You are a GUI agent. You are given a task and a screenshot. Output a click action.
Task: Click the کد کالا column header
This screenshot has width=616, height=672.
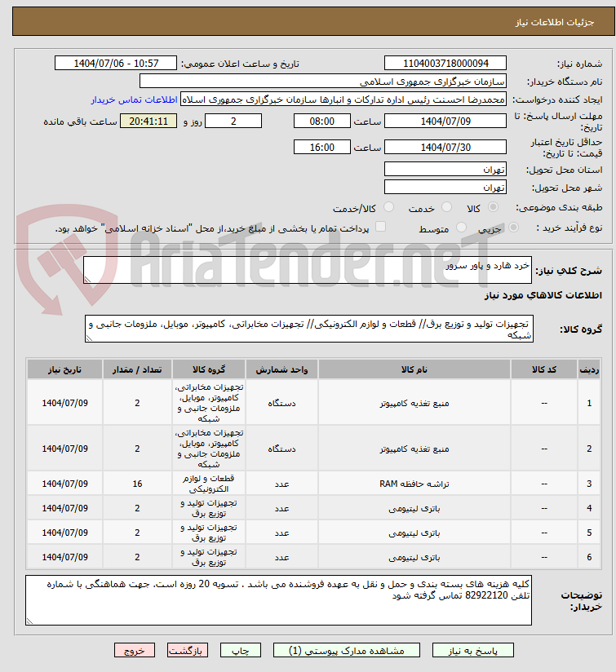544,369
